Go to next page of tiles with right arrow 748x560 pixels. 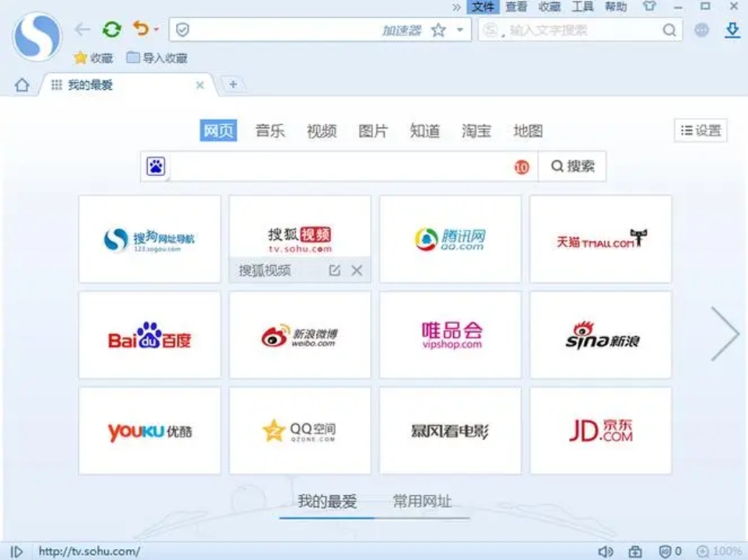(725, 333)
